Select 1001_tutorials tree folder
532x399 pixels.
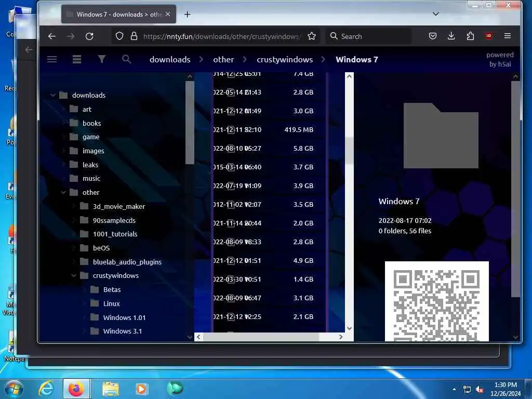click(x=115, y=234)
